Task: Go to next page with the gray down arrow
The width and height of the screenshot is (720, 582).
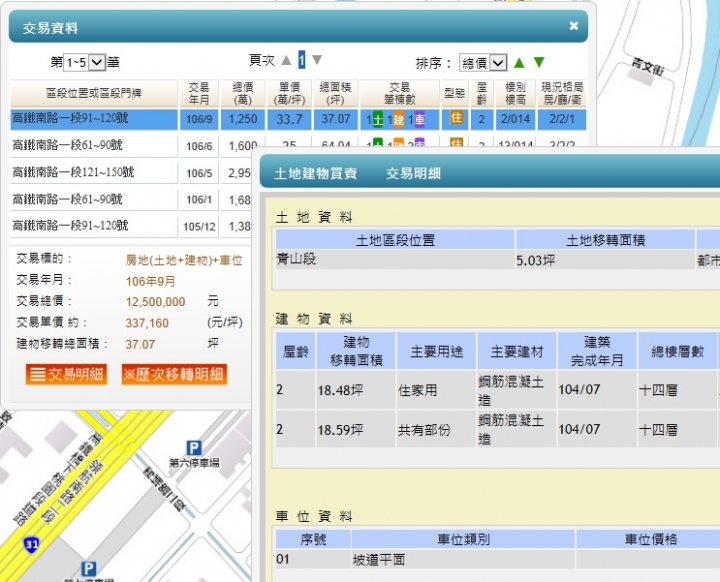Action: click(x=317, y=60)
